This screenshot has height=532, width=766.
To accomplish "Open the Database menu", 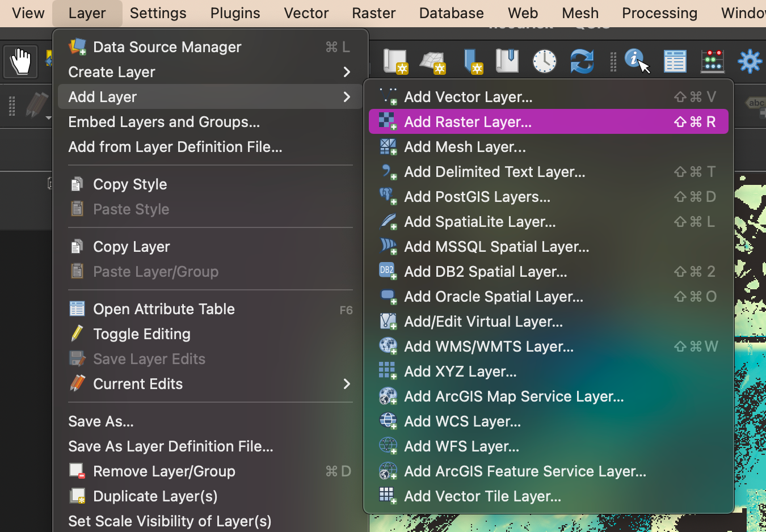I will click(452, 13).
